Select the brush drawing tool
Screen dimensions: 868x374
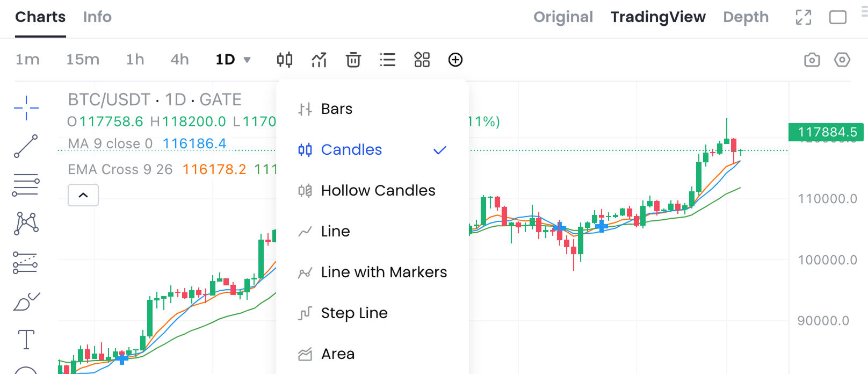pyautogui.click(x=26, y=302)
